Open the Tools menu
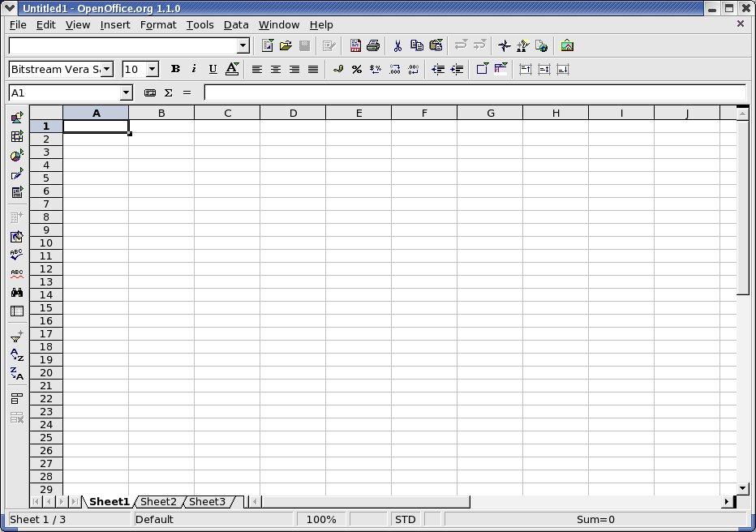The image size is (756, 532). (x=200, y=24)
